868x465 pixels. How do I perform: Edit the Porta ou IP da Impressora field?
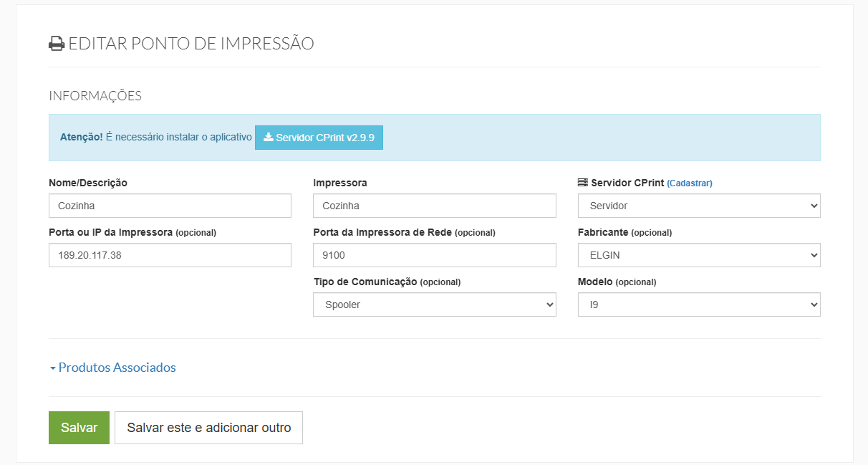click(x=170, y=255)
